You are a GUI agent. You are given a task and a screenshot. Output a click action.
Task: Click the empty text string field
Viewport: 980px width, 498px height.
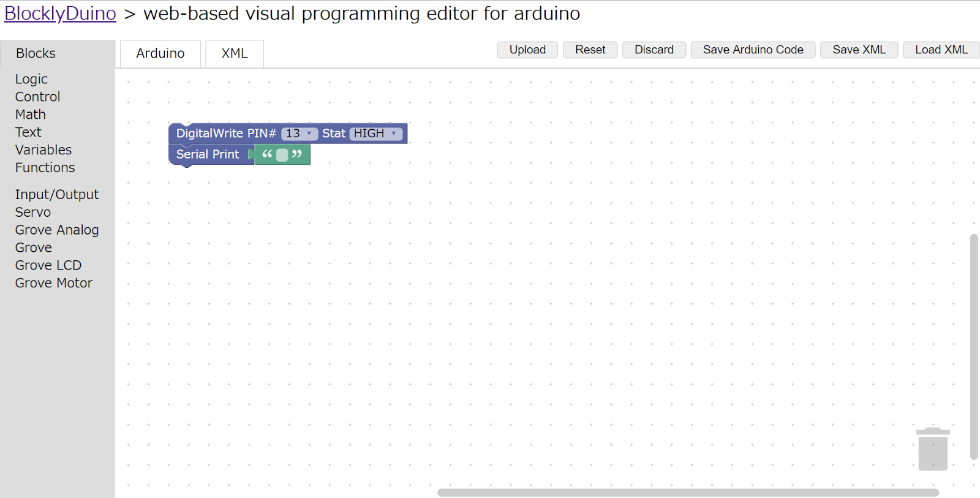[282, 155]
